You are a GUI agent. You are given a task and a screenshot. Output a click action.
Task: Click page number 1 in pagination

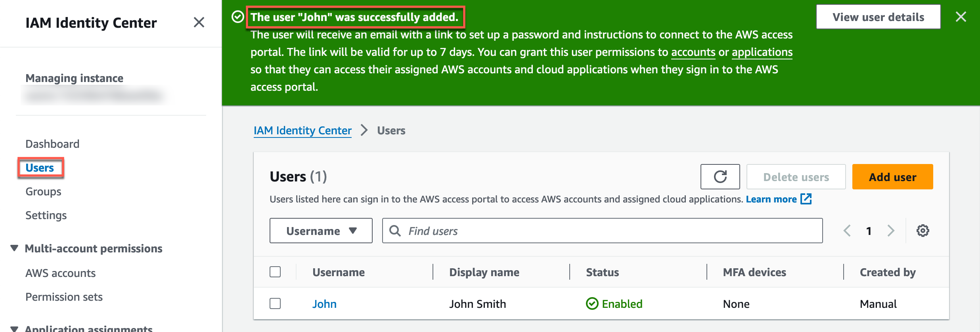point(869,231)
